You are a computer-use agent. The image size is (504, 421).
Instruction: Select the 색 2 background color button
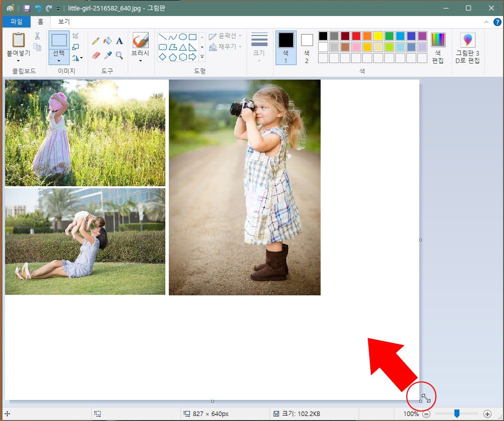pyautogui.click(x=307, y=48)
